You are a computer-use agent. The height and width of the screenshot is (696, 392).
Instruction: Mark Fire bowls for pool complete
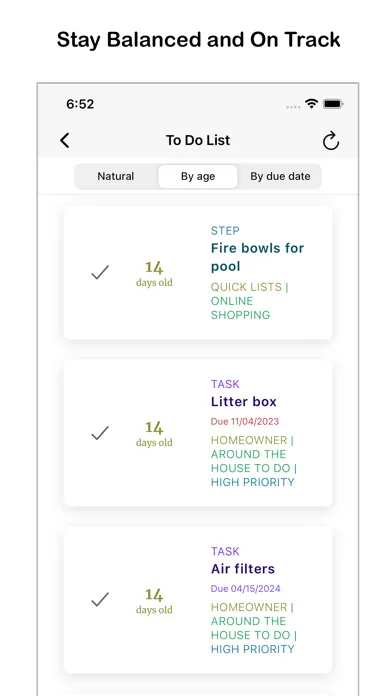click(100, 272)
